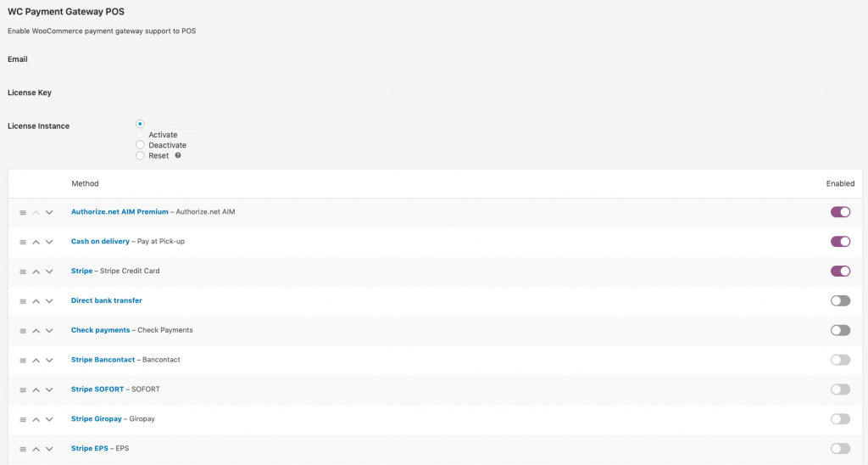Move Stripe row down with chevron arrow
Image resolution: width=868 pixels, height=465 pixels.
(x=49, y=272)
